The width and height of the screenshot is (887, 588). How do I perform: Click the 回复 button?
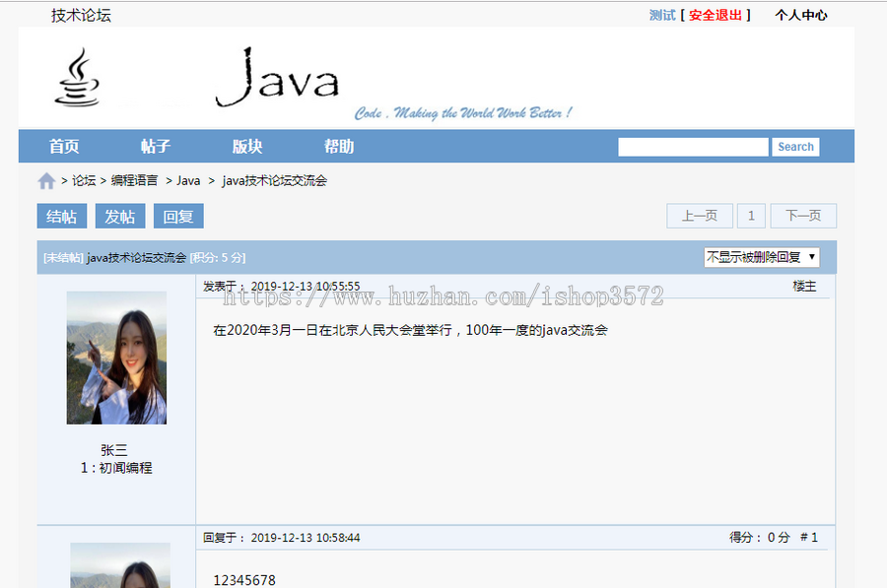pos(178,216)
